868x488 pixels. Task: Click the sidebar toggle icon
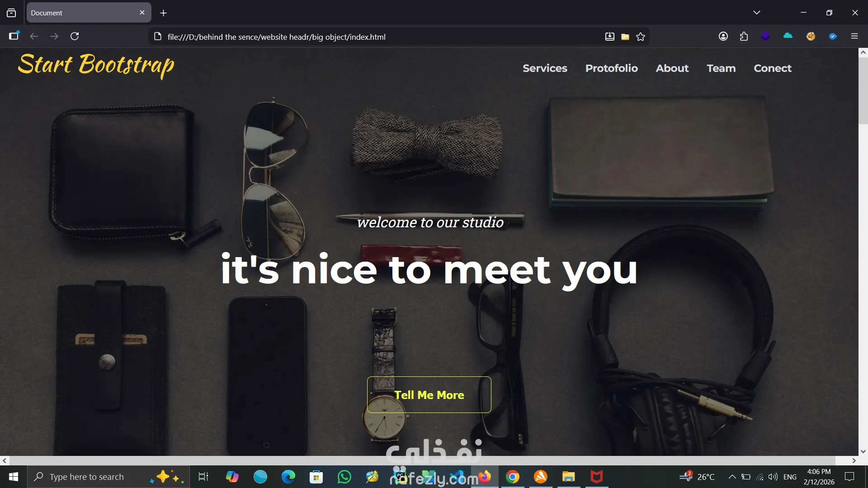pyautogui.click(x=14, y=36)
